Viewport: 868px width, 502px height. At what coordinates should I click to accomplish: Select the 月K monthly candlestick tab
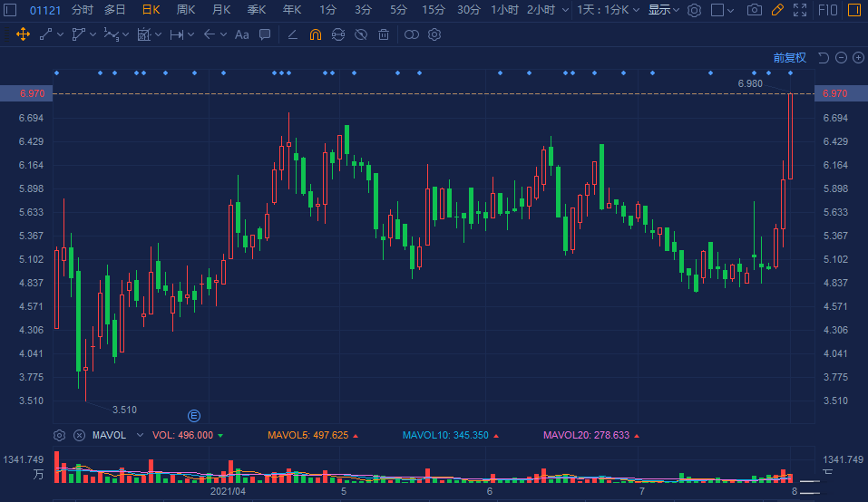(221, 10)
